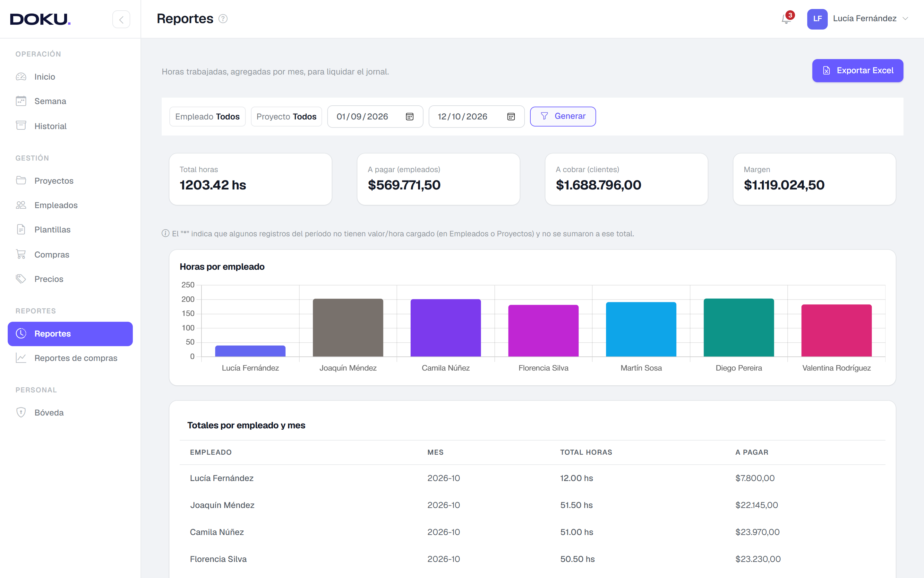Viewport: 924px width, 578px height.
Task: Open the Empleado Todos filter dropdown
Action: (x=207, y=117)
